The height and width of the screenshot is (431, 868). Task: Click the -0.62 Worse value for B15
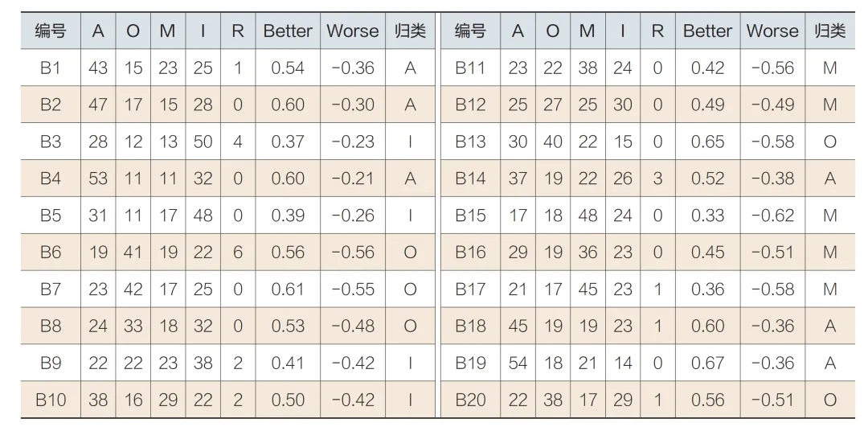pos(772,215)
